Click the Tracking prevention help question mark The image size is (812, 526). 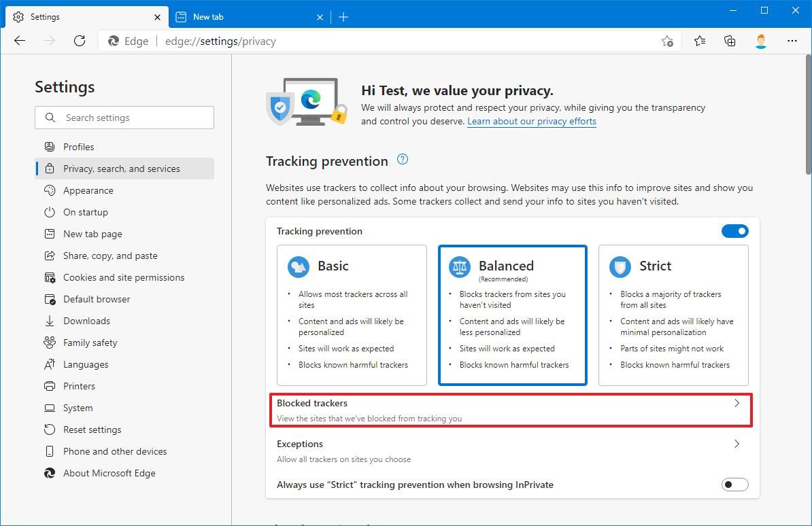click(x=402, y=159)
